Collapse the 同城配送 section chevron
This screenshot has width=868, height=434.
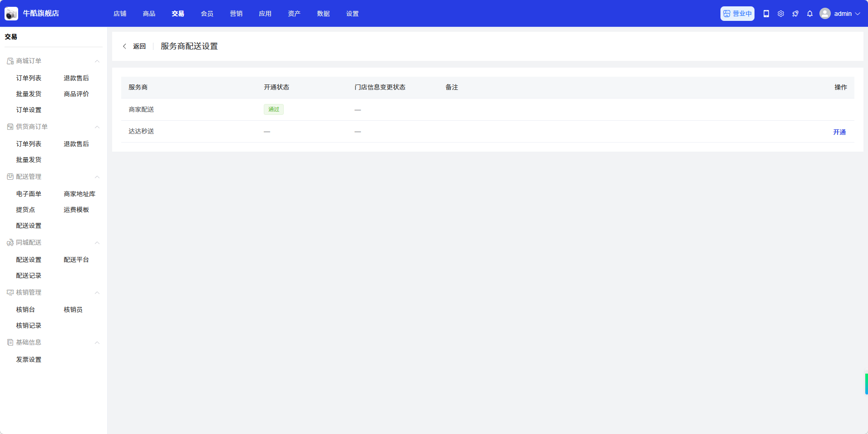(97, 243)
